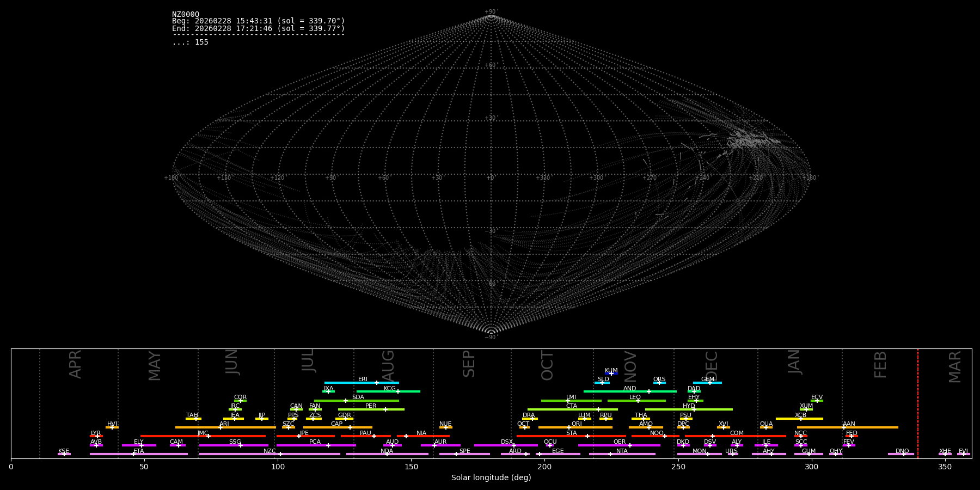The height and width of the screenshot is (490, 980).
Task: Select the End timestamp line
Action: click(x=259, y=29)
